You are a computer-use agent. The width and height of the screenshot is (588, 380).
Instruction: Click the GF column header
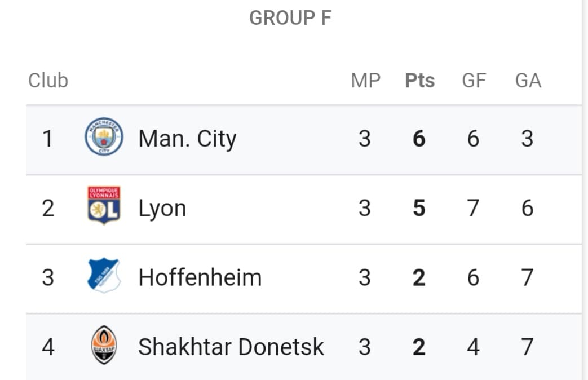(x=474, y=80)
